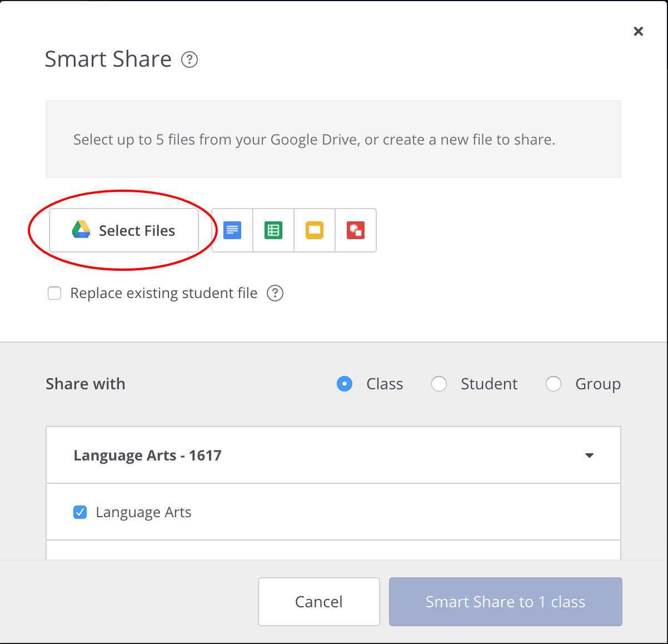Create a new Google Slides file

[x=315, y=230]
